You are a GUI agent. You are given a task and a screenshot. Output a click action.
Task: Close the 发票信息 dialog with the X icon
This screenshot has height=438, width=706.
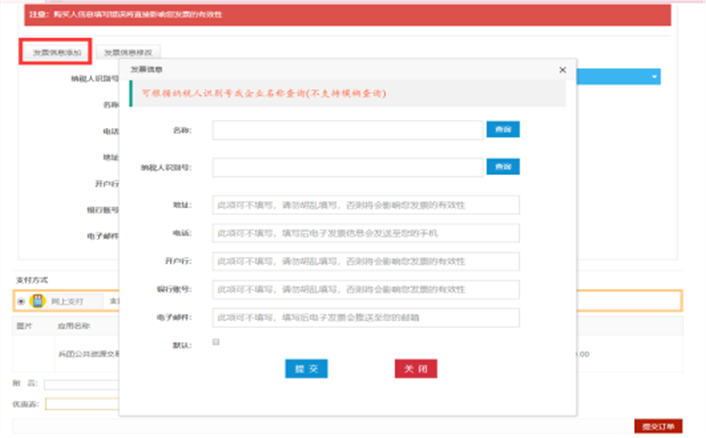pos(562,70)
